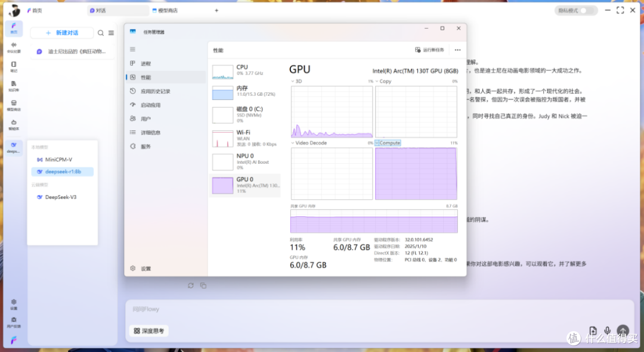Search conversations with the magnifier icon

101,33
